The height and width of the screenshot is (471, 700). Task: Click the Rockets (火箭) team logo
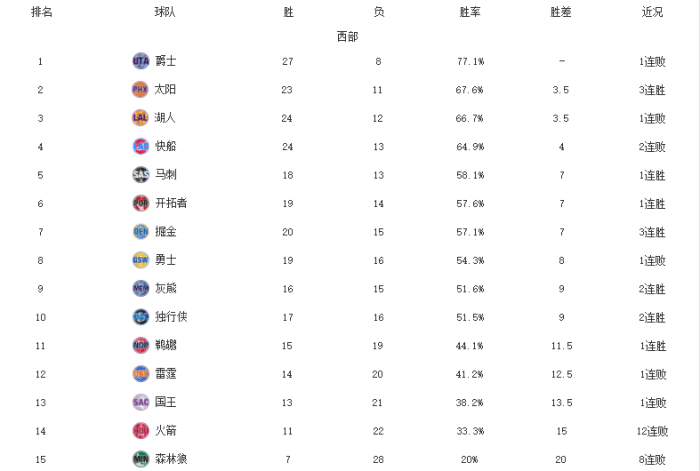coord(140,431)
